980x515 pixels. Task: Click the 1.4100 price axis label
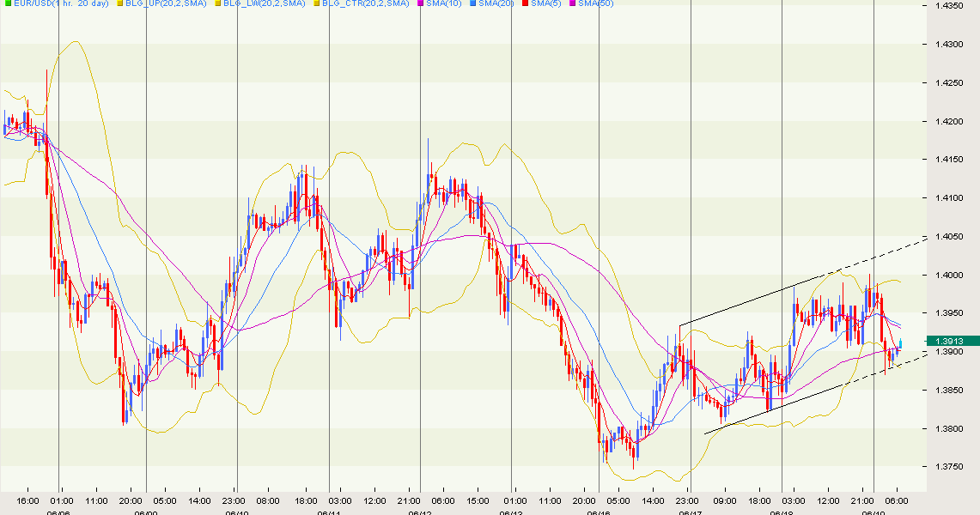[949, 198]
